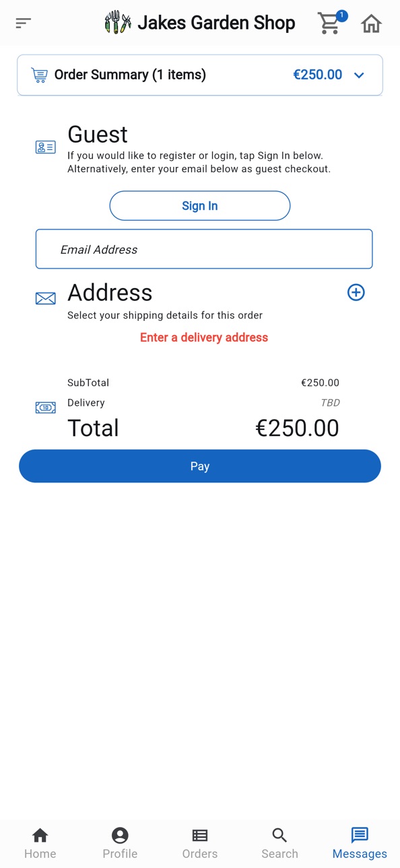Tap the Order Summary cart icon
The image size is (400, 868).
pyautogui.click(x=40, y=75)
